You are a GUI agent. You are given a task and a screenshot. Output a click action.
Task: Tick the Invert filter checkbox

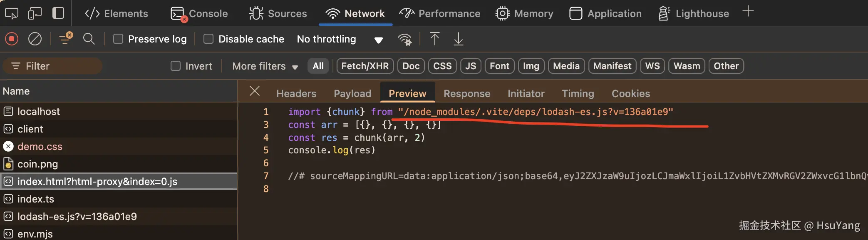[x=176, y=66]
